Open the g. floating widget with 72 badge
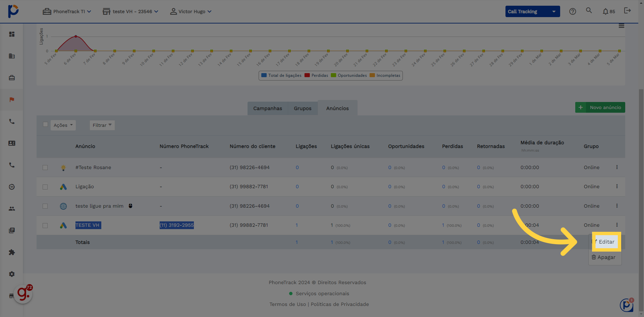Viewport: 644px width, 317px height. click(23, 294)
